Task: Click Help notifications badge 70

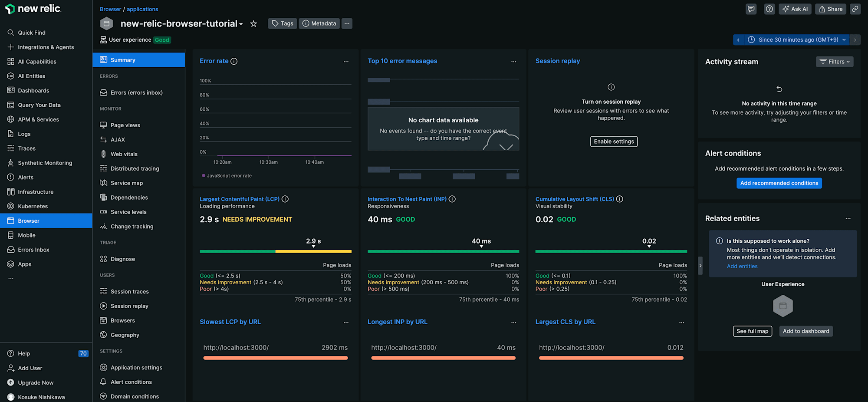Action: 83,353
